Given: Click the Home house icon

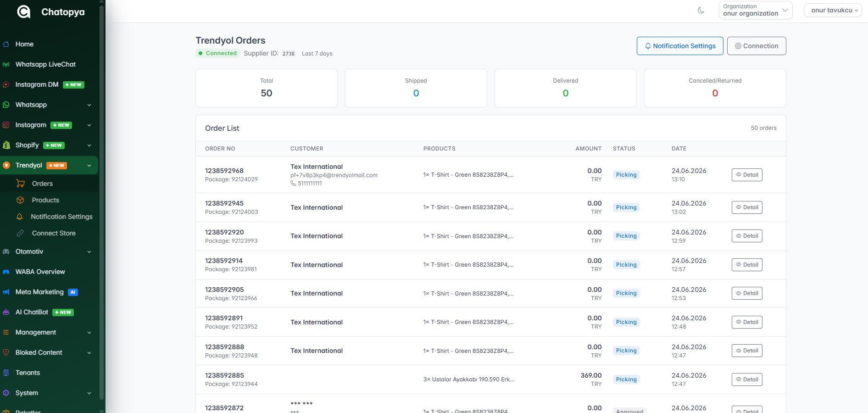Looking at the screenshot, I should pos(6,44).
